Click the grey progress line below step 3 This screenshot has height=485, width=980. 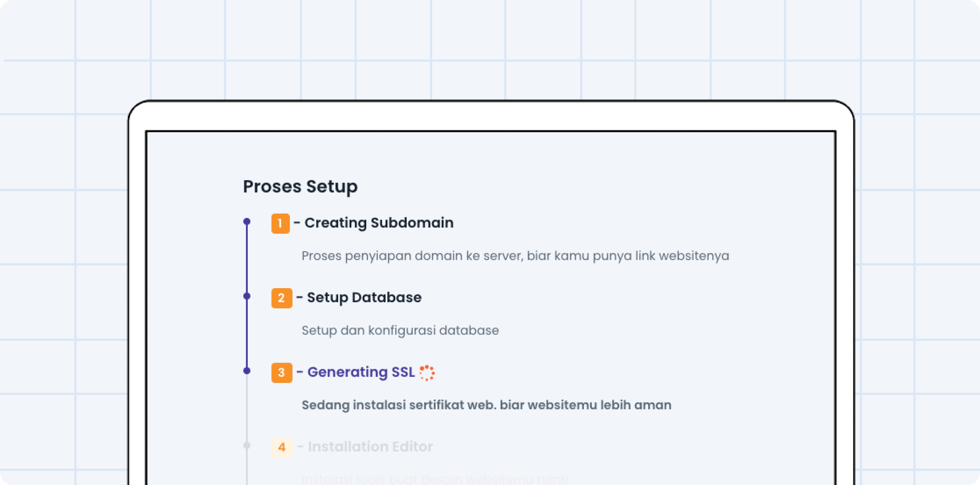click(247, 409)
